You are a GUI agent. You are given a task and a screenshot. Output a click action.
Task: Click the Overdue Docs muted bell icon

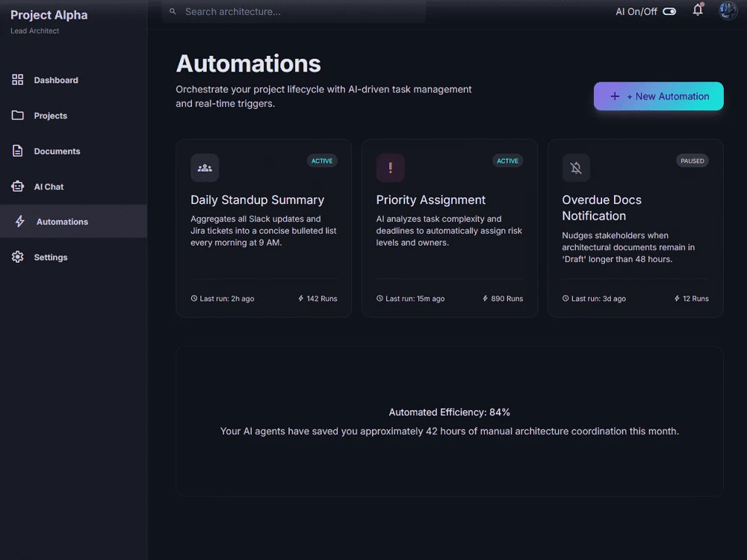point(576,167)
